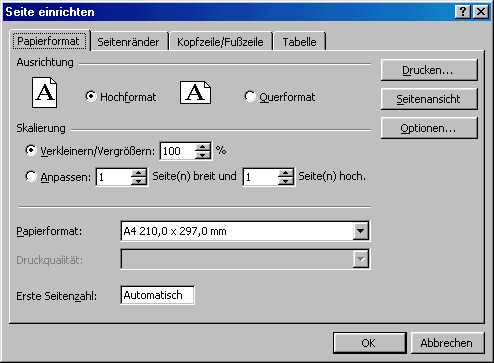Screen dimensions: 494x363
Task: Decrease the scaling percentage with down arrow
Action: click(203, 155)
